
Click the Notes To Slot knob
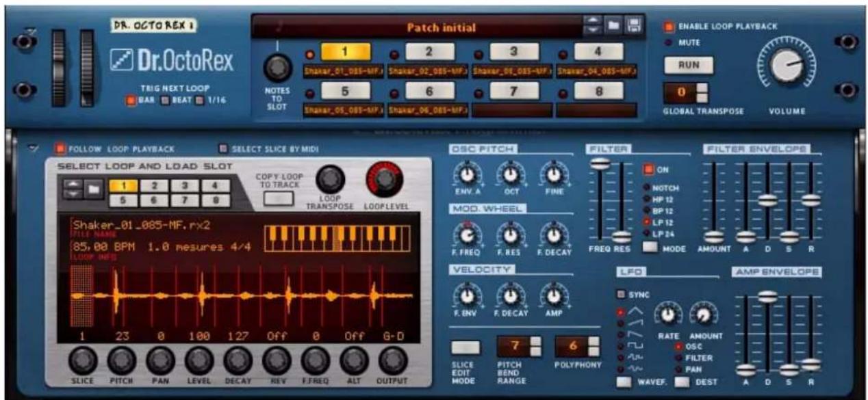tap(277, 68)
